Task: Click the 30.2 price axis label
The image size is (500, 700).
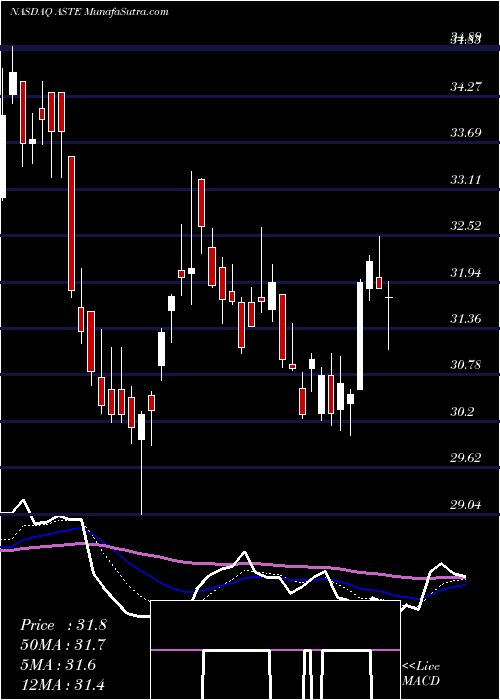Action: click(x=462, y=411)
